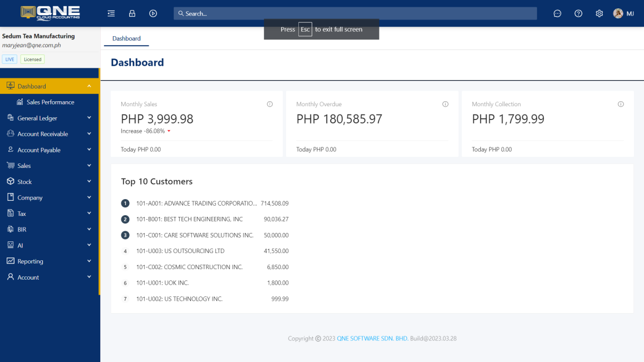Click the Stock box icon
The height and width of the screenshot is (362, 644).
coord(10,181)
